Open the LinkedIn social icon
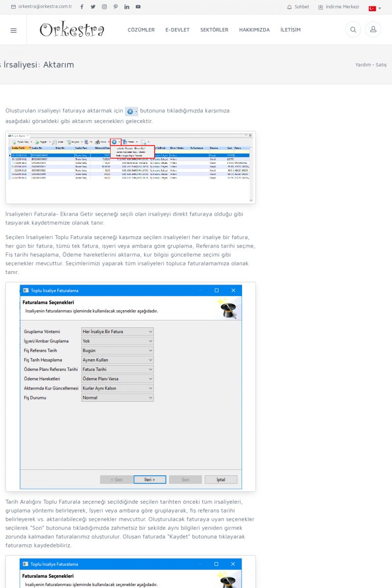The height and width of the screenshot is (588, 392). (127, 7)
